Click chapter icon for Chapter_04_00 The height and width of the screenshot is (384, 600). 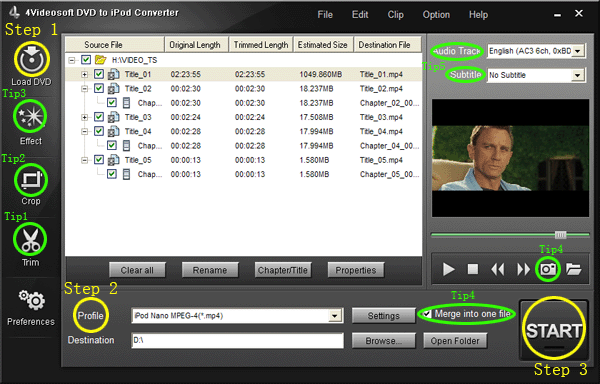coord(126,146)
